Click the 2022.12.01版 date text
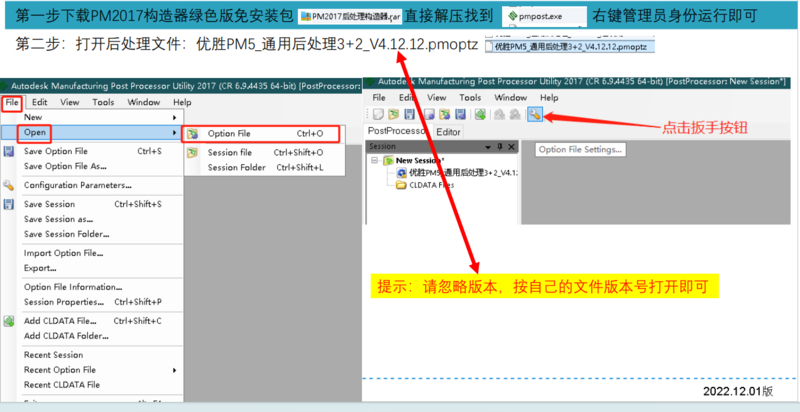This screenshot has width=800, height=412. coord(738,391)
